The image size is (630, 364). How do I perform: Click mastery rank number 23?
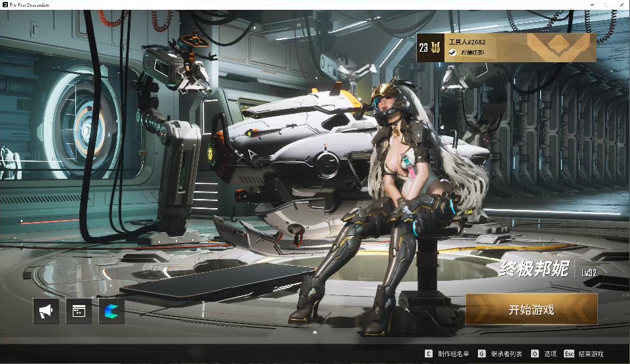click(x=423, y=48)
